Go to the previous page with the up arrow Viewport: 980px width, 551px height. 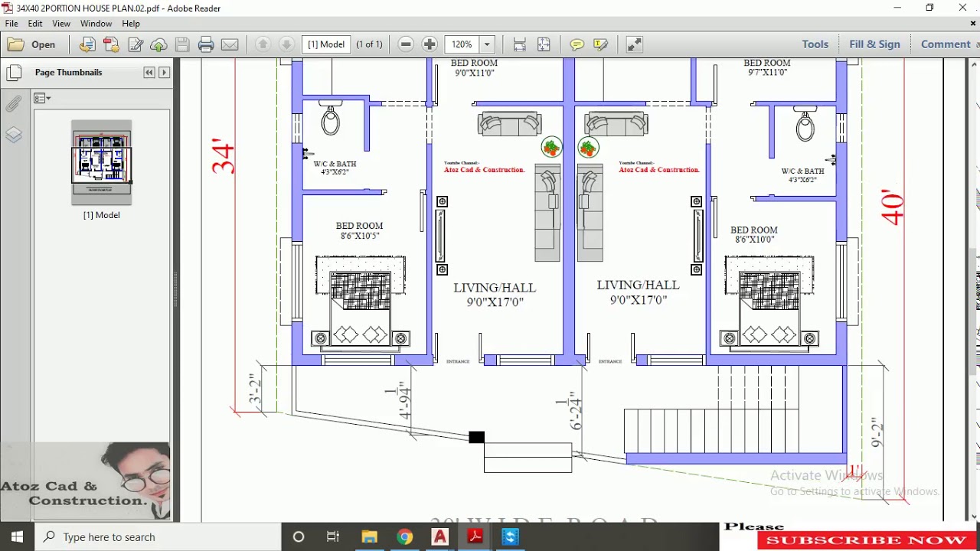point(263,44)
